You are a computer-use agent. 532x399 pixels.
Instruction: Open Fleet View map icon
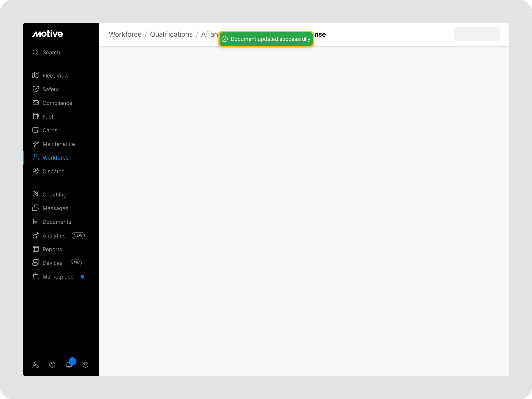36,75
